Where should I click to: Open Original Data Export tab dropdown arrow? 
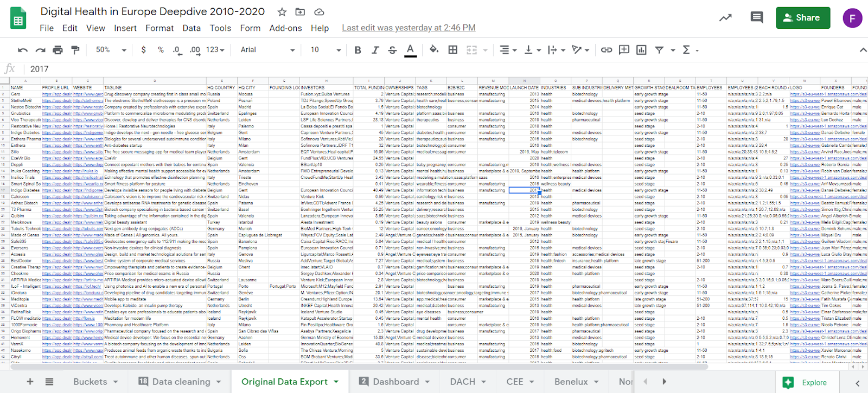pos(336,382)
